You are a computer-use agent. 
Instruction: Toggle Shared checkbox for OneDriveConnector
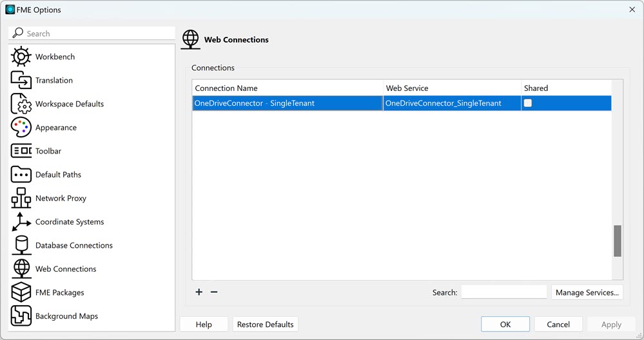coord(528,103)
